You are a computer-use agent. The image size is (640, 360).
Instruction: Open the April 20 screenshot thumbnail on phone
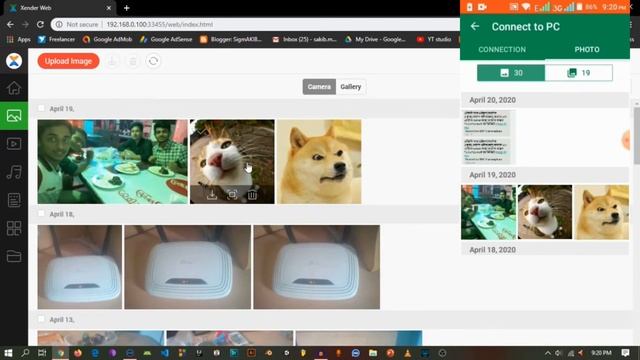(x=488, y=137)
